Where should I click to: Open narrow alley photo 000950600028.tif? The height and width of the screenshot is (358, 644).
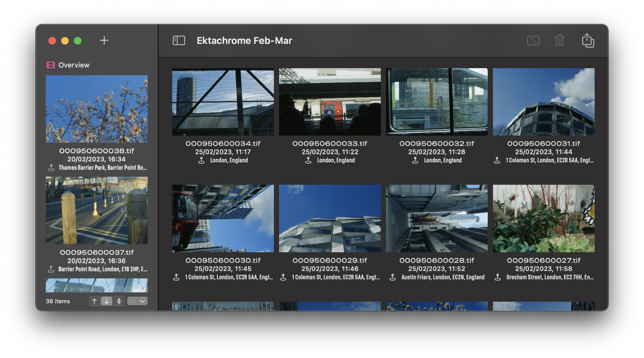pyautogui.click(x=436, y=218)
